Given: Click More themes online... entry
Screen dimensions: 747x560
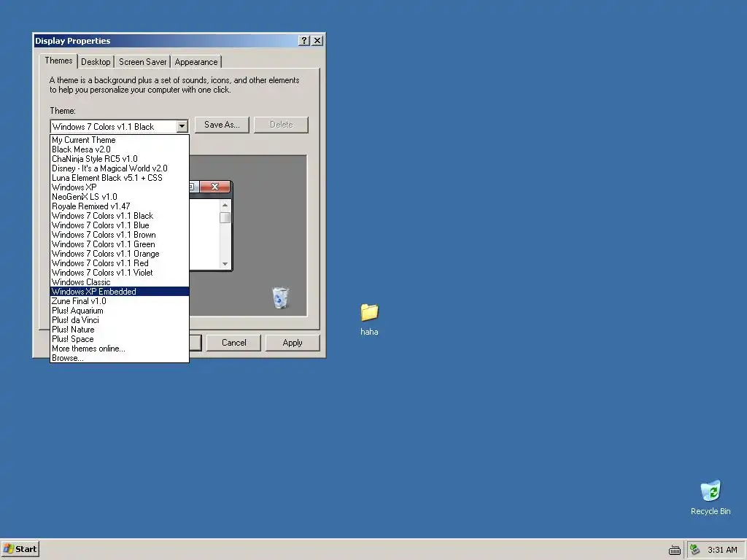Looking at the screenshot, I should [x=120, y=349].
